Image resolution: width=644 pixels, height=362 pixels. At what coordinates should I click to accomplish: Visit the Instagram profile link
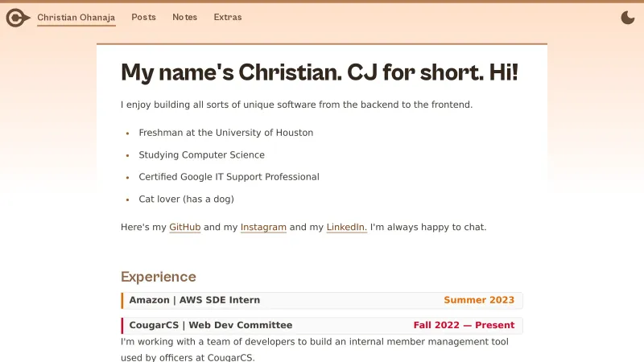coord(263,228)
